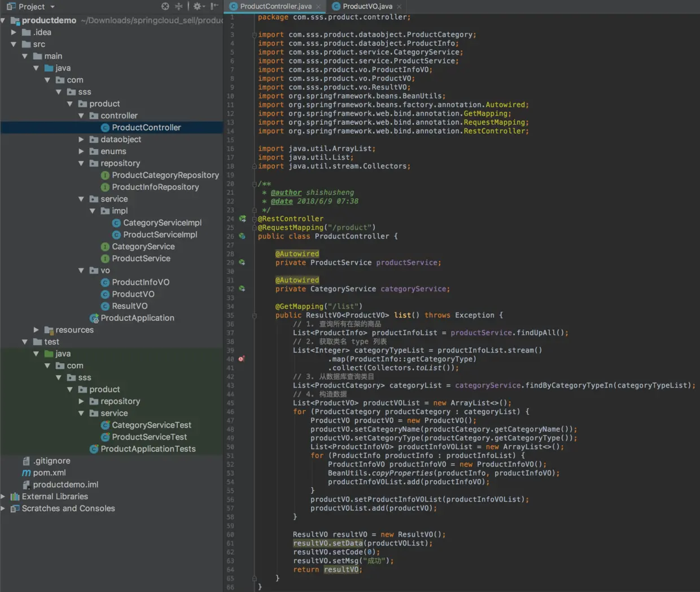Screen dimensions: 700x592
Task: Expand the resources folder
Action: tap(36, 330)
